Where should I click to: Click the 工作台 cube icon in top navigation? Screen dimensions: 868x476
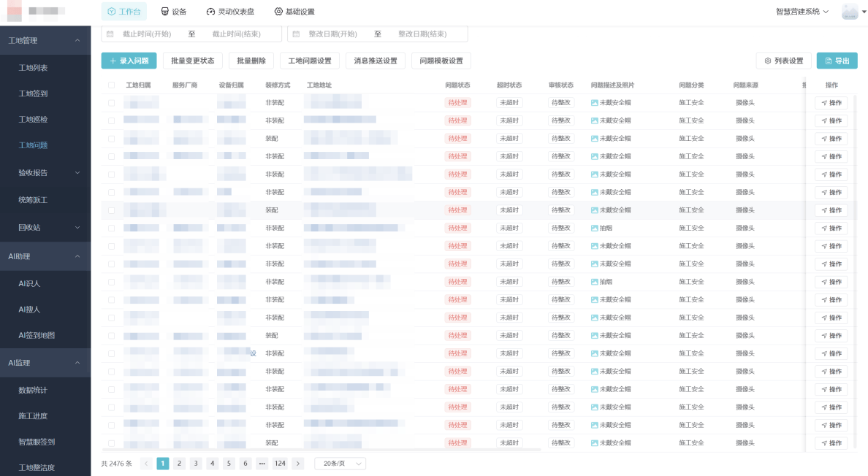coord(111,12)
